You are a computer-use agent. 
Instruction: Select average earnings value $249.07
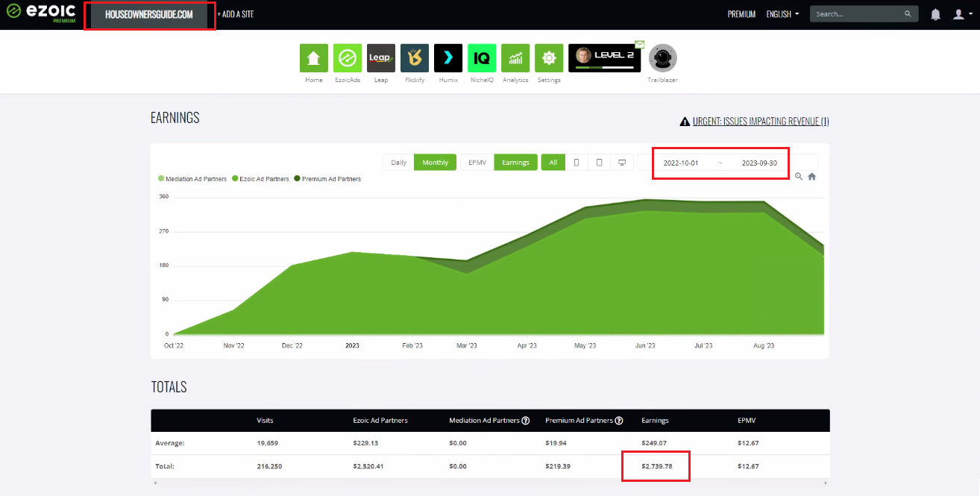pyautogui.click(x=654, y=443)
